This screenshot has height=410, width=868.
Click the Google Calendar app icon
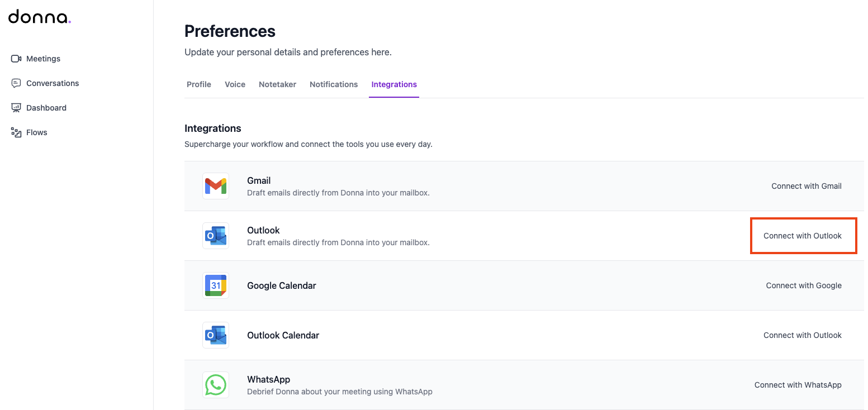click(216, 285)
